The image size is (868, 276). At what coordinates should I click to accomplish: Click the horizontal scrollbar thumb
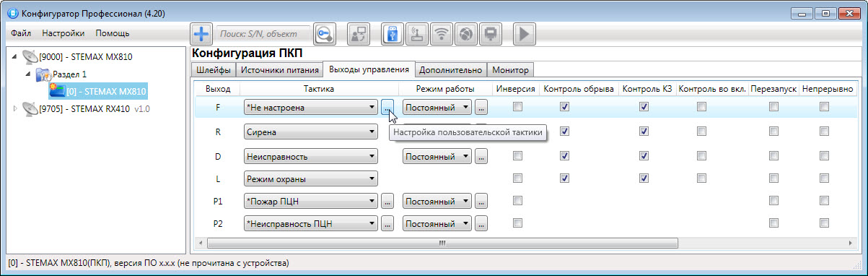pyautogui.click(x=442, y=243)
